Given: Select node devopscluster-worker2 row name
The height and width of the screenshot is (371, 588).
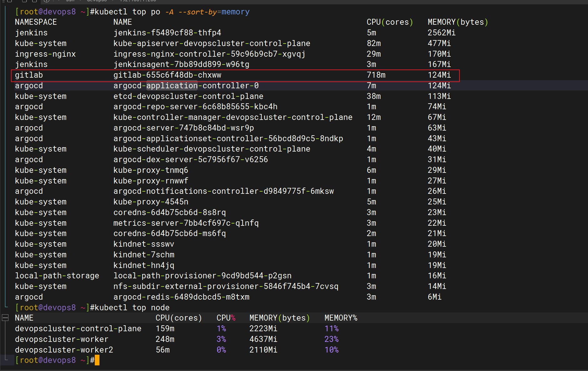Looking at the screenshot, I should click(64, 350).
